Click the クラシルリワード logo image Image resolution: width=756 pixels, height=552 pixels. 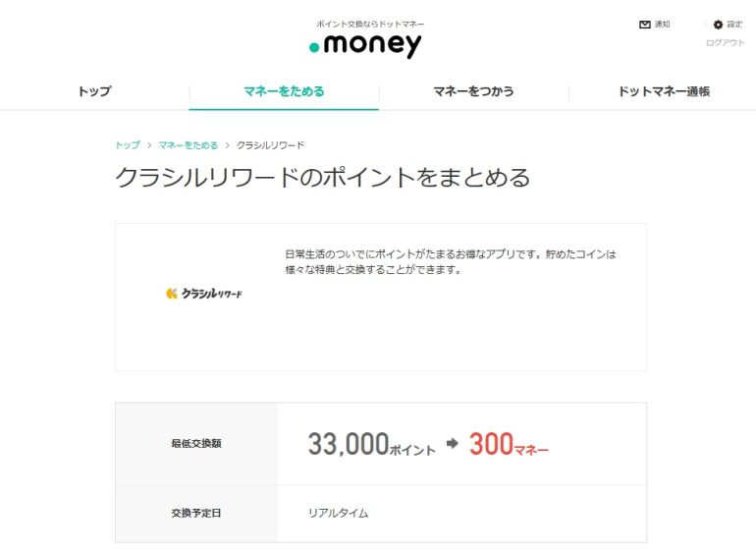click(204, 293)
